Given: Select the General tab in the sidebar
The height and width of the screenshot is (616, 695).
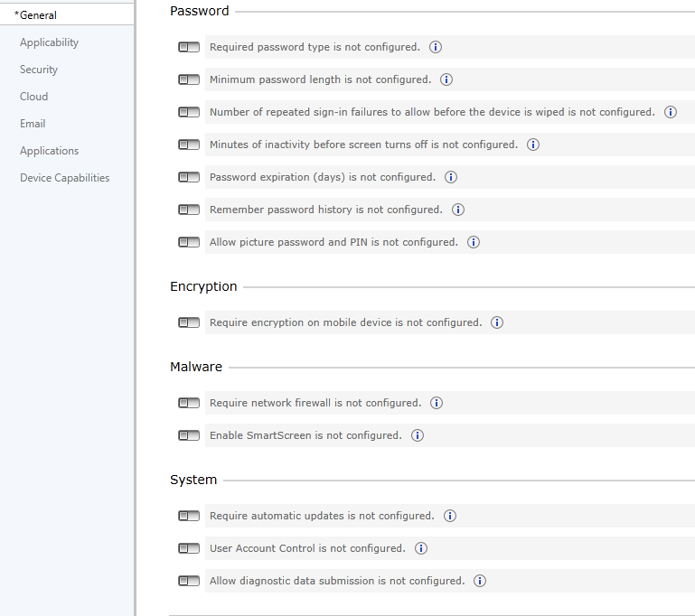Looking at the screenshot, I should [x=67, y=15].
